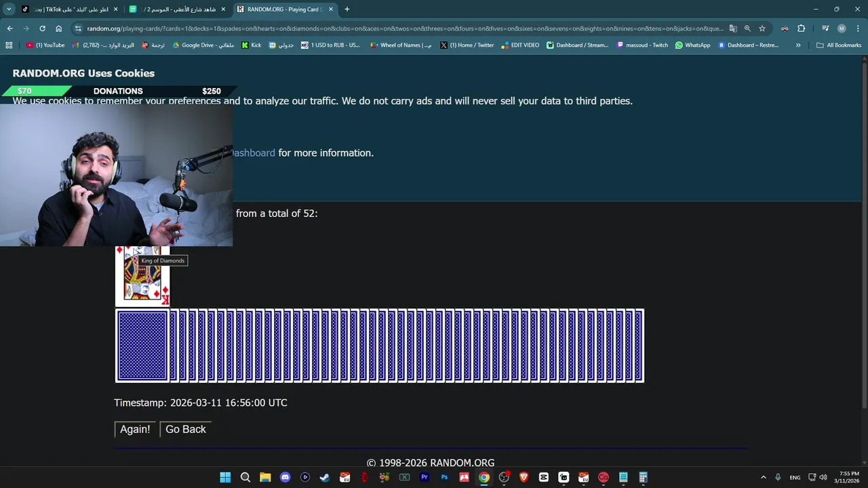Image resolution: width=868 pixels, height=488 pixels.
Task: Click the Again! button
Action: click(x=135, y=429)
